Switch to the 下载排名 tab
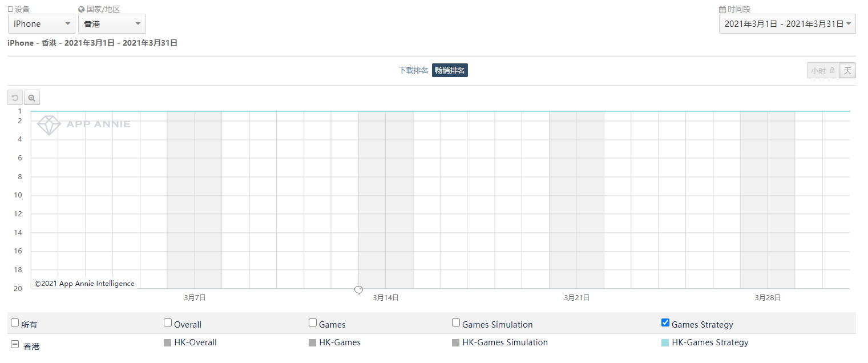868x363 pixels. [x=413, y=70]
